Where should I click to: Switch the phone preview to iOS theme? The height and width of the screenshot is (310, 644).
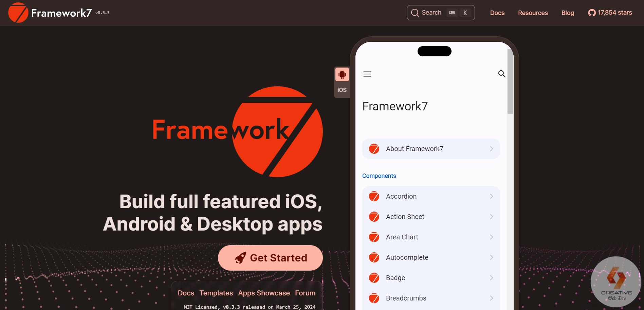coord(342,90)
